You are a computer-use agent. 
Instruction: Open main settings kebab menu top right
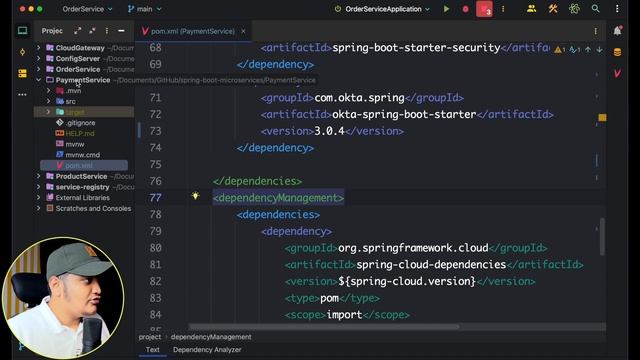click(617, 9)
